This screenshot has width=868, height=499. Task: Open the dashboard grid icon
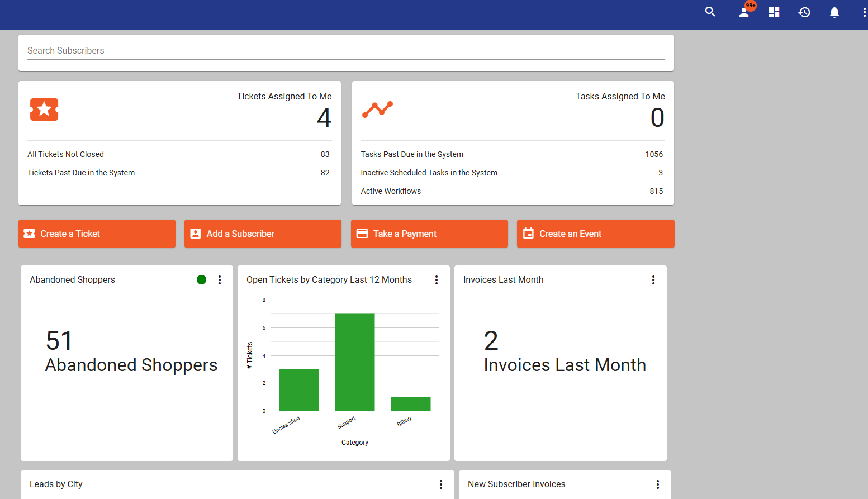click(774, 12)
